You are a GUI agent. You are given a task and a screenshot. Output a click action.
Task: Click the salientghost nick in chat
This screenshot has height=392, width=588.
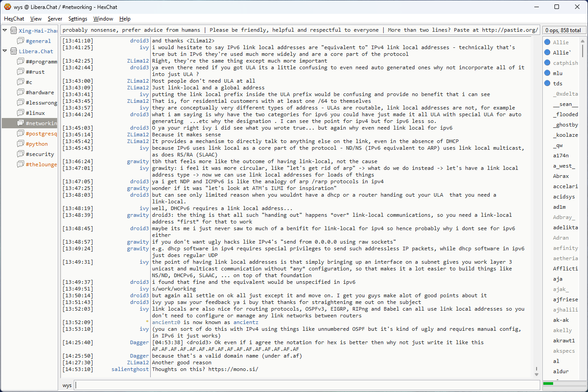coord(130,369)
